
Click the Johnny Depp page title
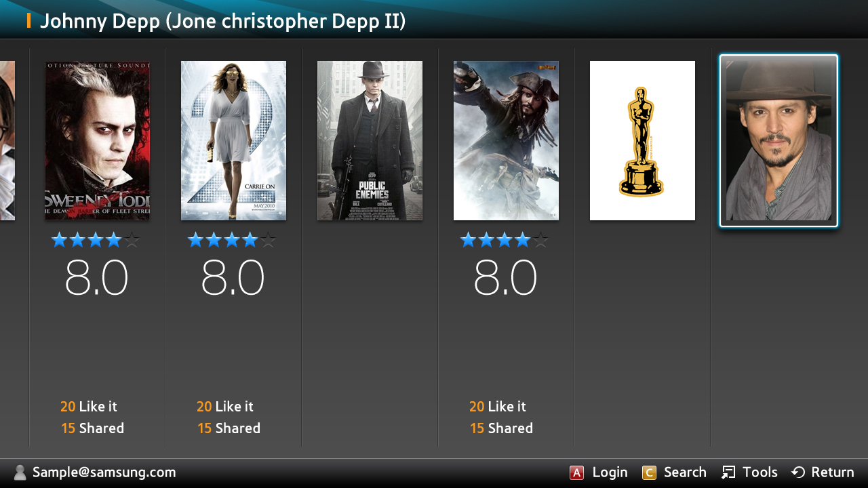223,21
